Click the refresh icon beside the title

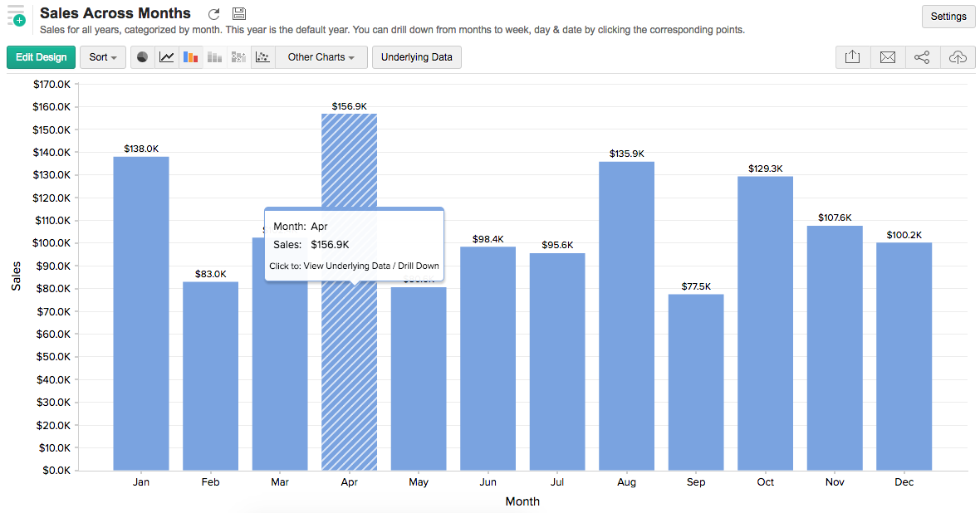pos(214,14)
